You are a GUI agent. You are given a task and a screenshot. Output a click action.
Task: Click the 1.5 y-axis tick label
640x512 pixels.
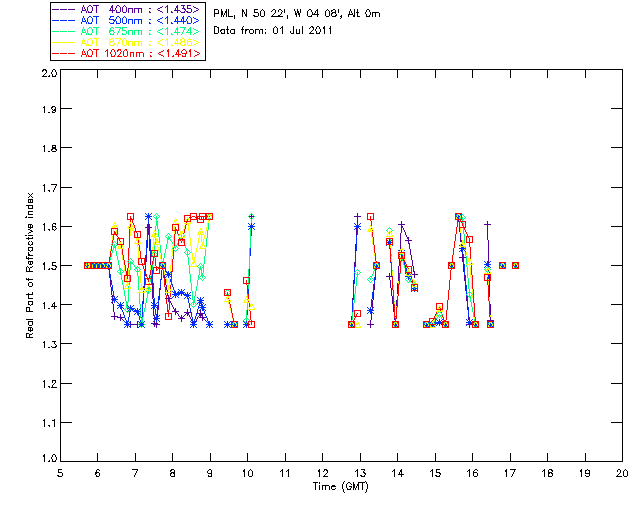(49, 266)
